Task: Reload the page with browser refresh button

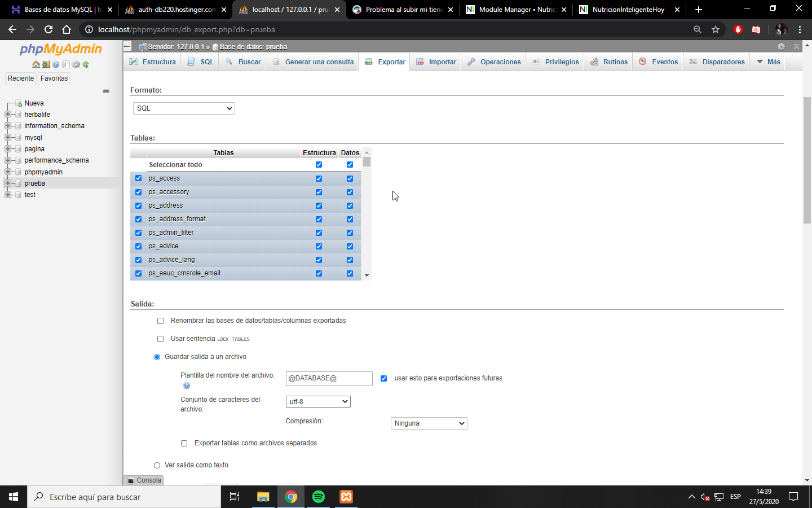Action: point(48,29)
